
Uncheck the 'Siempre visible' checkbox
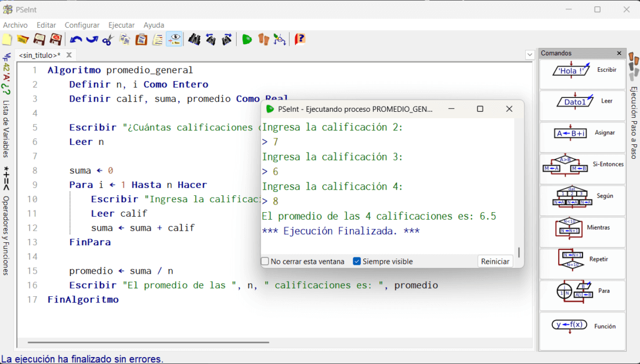(x=357, y=261)
